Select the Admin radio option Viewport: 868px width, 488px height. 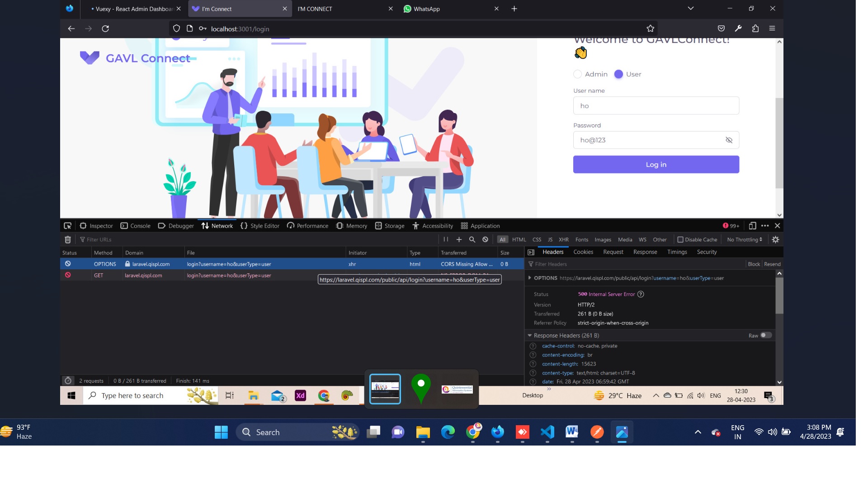tap(577, 74)
